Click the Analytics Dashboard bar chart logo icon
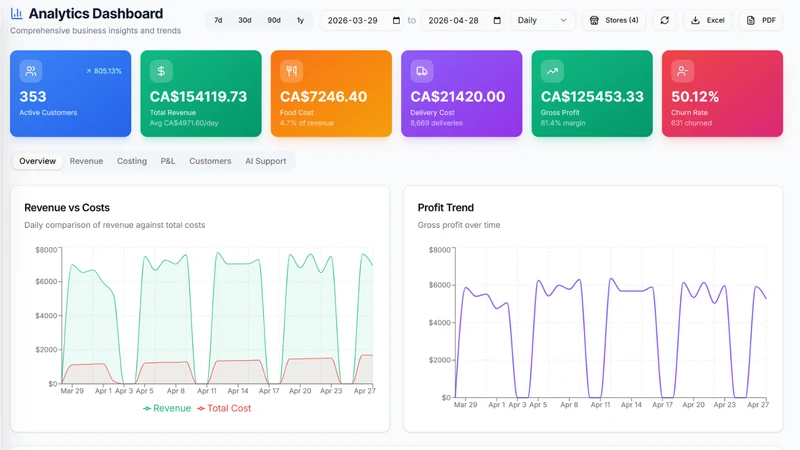Screen dimensions: 800x450 pyautogui.click(x=16, y=13)
